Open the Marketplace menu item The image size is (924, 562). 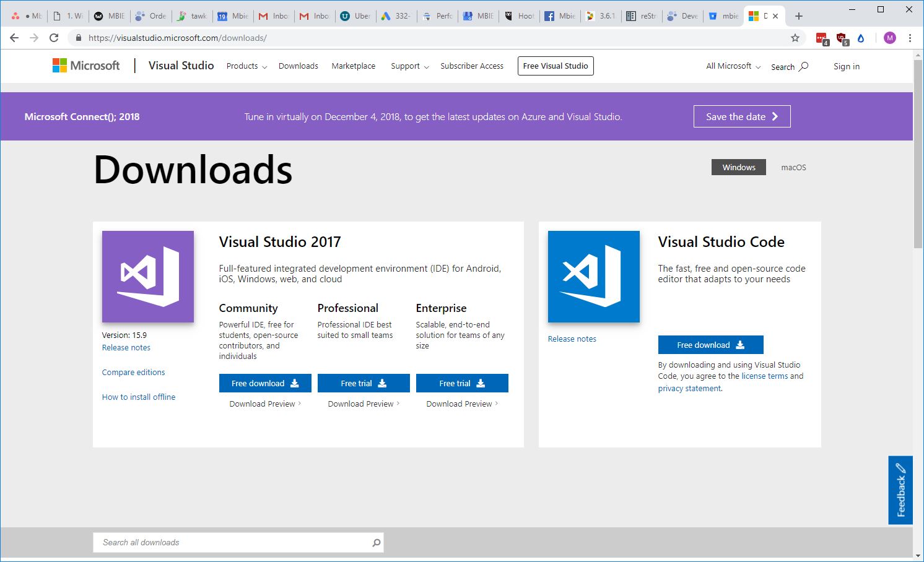tap(353, 66)
